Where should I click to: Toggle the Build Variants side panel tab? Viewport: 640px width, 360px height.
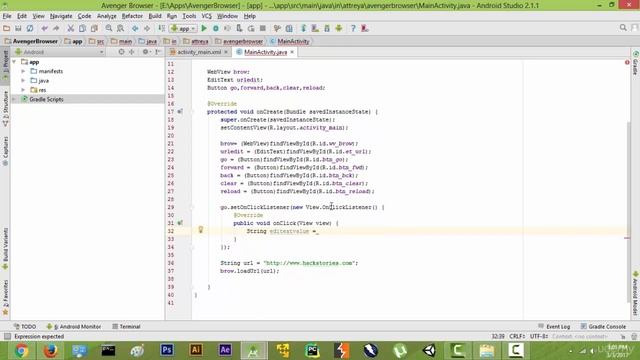[x=5, y=249]
